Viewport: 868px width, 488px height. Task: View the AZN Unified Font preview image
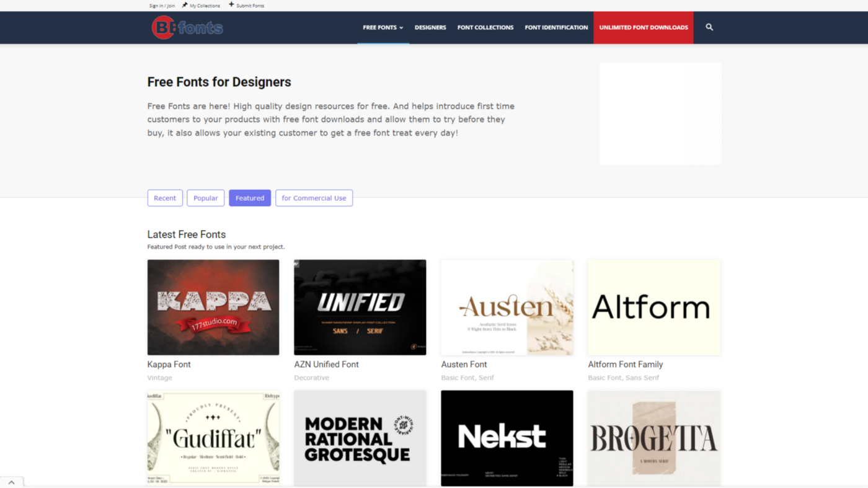(x=360, y=306)
